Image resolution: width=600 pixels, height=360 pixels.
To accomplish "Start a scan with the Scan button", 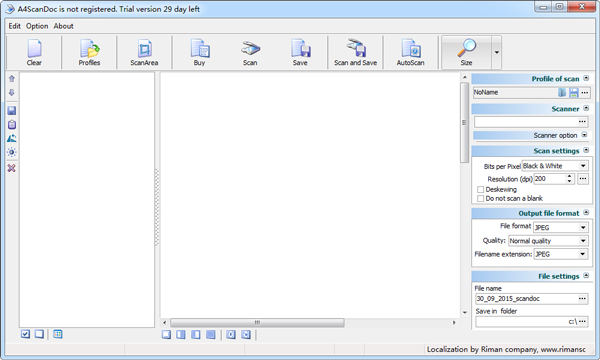I will click(250, 52).
